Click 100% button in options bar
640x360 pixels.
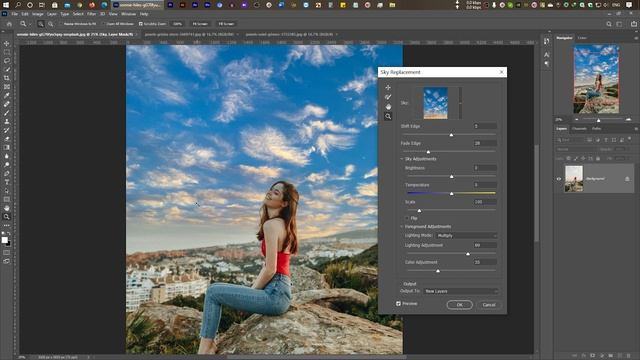[177, 24]
